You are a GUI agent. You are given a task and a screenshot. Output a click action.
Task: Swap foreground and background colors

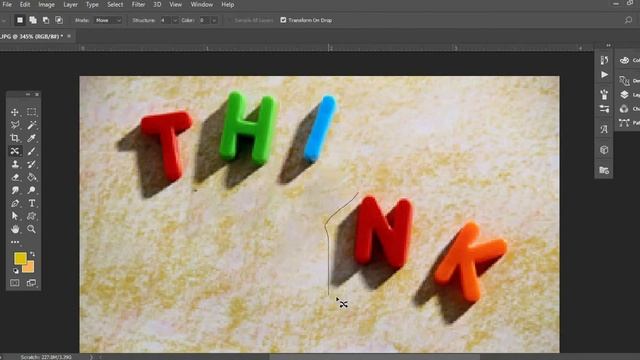(x=32, y=254)
